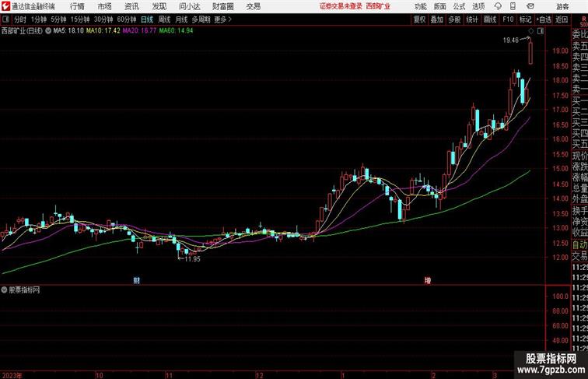Click the 画线 drawing button

click(490, 19)
